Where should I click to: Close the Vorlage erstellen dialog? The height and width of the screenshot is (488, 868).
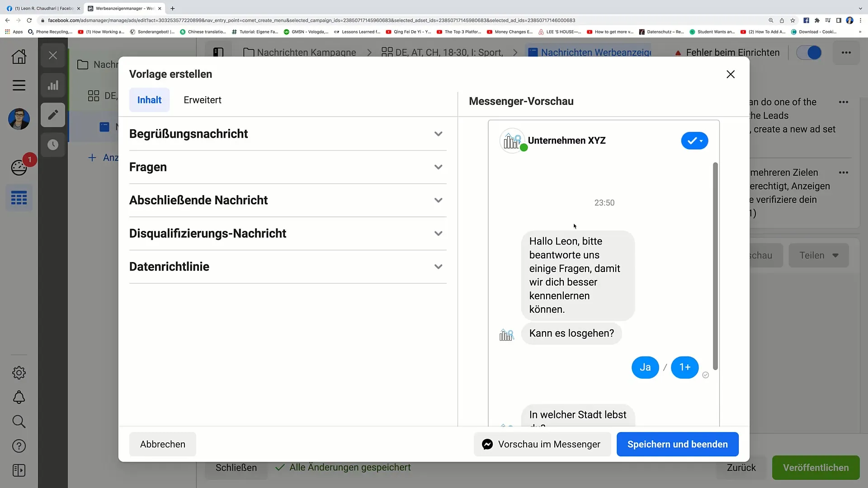point(731,74)
